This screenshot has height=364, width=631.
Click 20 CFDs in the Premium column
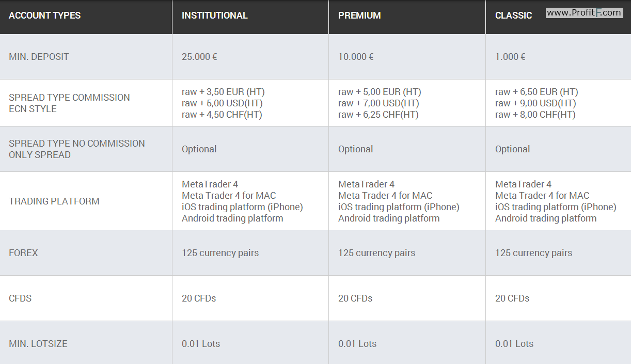355,298
